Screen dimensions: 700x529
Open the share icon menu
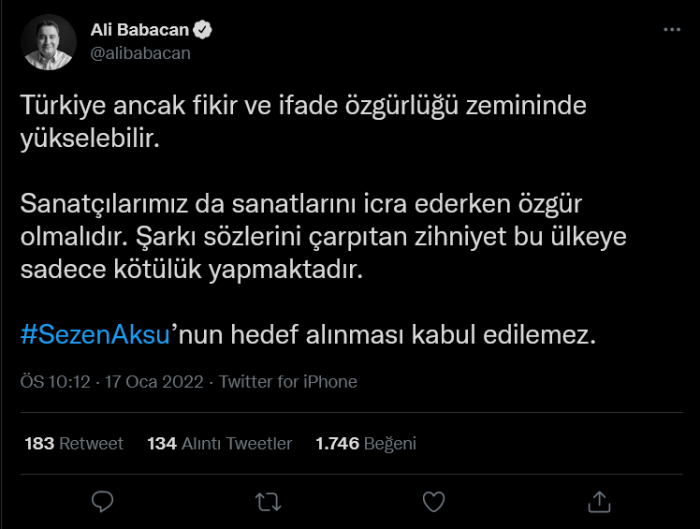(598, 500)
